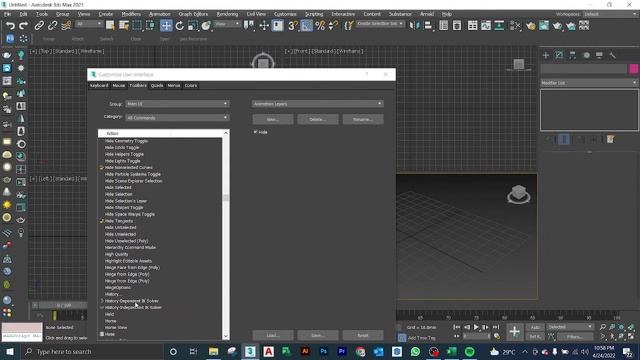Screen dimensions: 640x360
Task: Open the Modifier List dropdown
Action: (x=589, y=83)
